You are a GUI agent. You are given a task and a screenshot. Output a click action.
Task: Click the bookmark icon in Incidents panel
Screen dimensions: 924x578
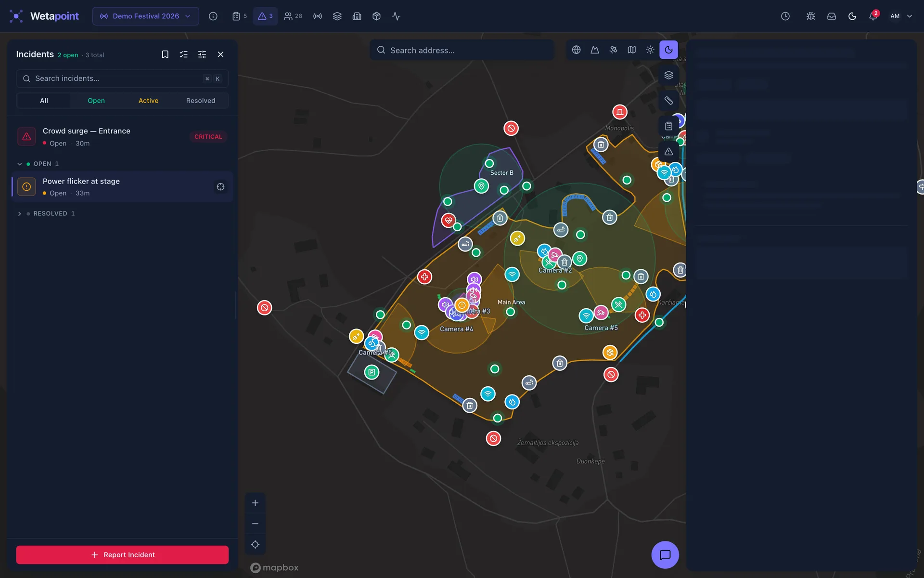pyautogui.click(x=165, y=54)
